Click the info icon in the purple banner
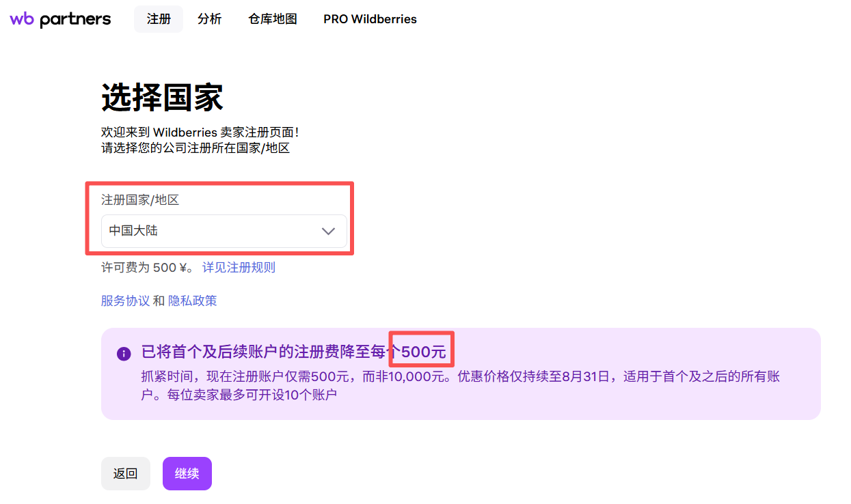This screenshot has height=504, width=851. click(x=124, y=353)
